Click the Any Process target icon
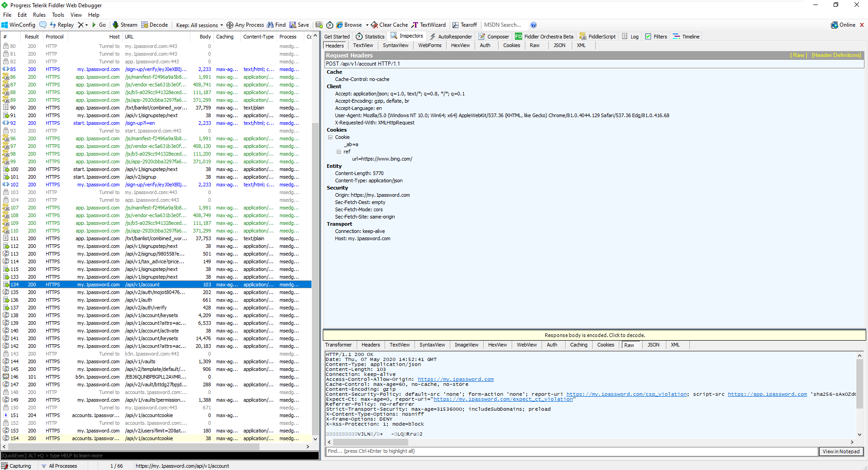 pos(230,25)
